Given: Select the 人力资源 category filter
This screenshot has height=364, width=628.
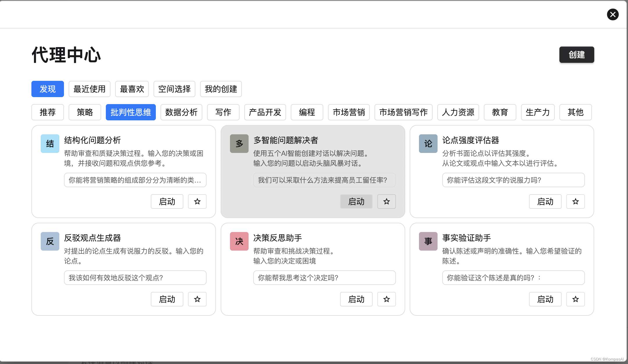Looking at the screenshot, I should (x=458, y=112).
